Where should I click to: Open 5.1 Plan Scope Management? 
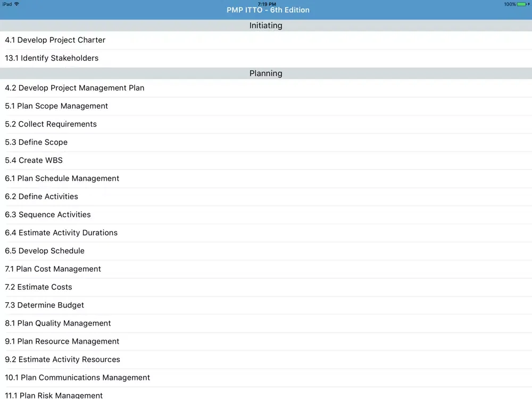pos(266,106)
